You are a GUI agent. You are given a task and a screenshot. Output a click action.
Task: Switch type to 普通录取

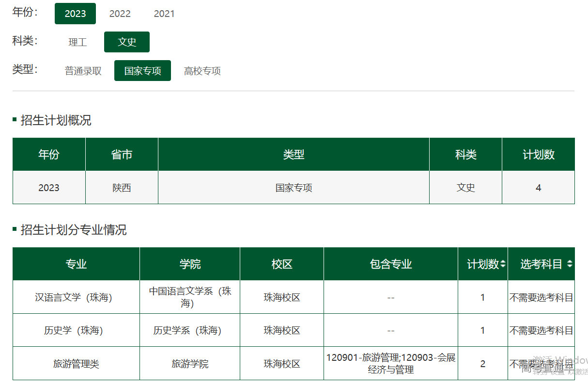click(83, 71)
